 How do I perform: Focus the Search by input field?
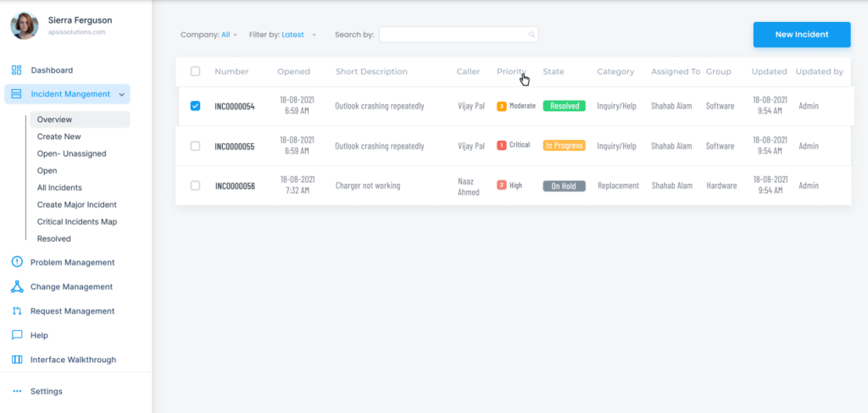459,34
